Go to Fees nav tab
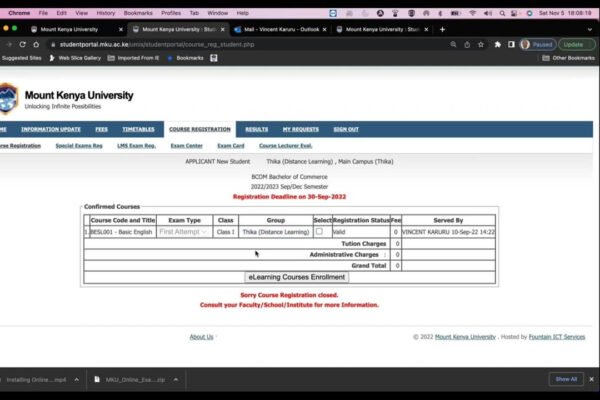The height and width of the screenshot is (400, 600). (101, 129)
